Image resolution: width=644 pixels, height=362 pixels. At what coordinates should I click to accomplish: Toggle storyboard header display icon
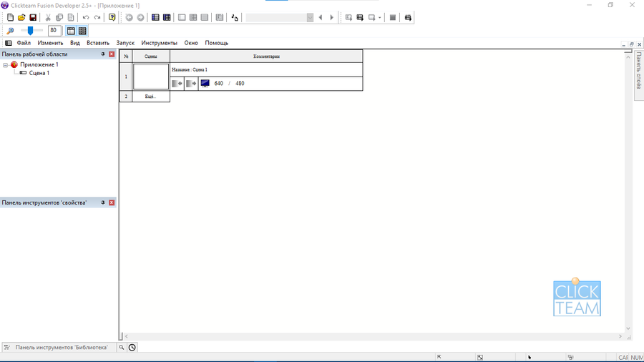pyautogui.click(x=71, y=31)
